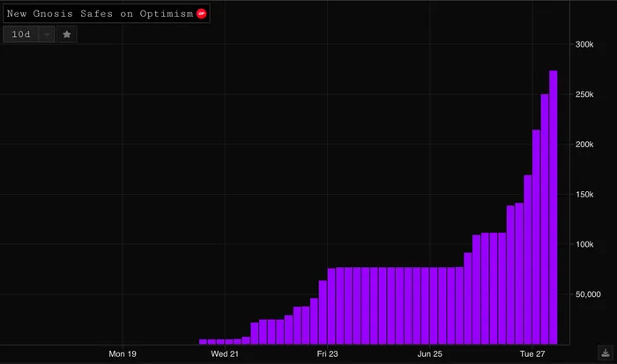
Task: Click the 50,000 y-axis label
Action: tap(588, 294)
